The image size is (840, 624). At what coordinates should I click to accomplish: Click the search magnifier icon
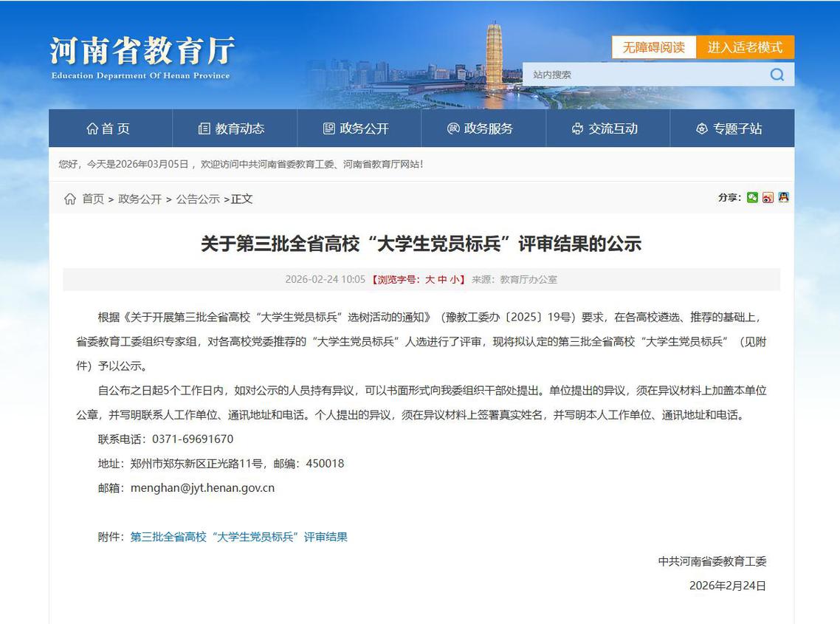(777, 75)
